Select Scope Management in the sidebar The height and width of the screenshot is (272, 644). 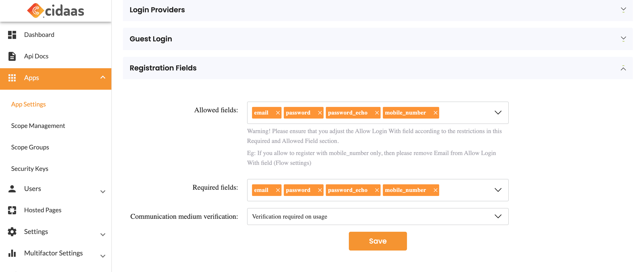coord(38,126)
